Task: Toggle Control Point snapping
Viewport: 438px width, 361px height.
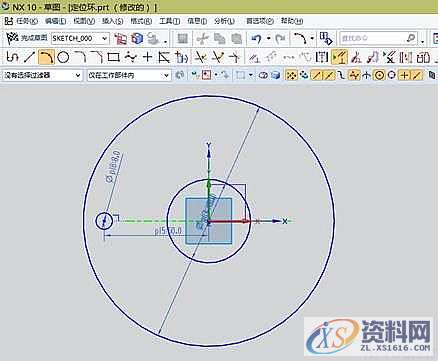Action: click(340, 75)
